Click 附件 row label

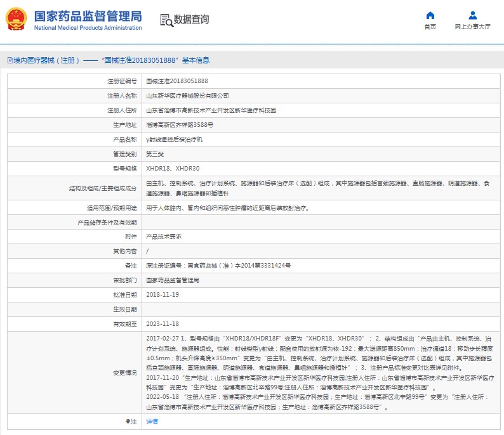131,237
